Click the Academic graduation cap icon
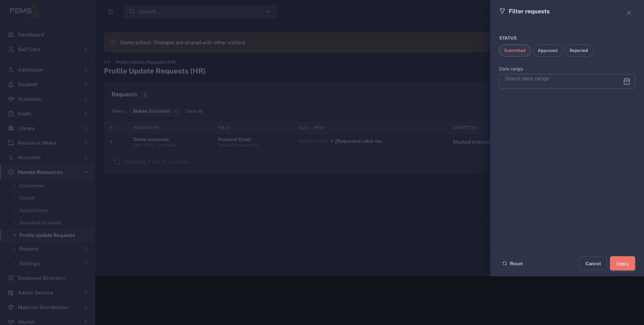This screenshot has height=325, width=644. coord(11,99)
